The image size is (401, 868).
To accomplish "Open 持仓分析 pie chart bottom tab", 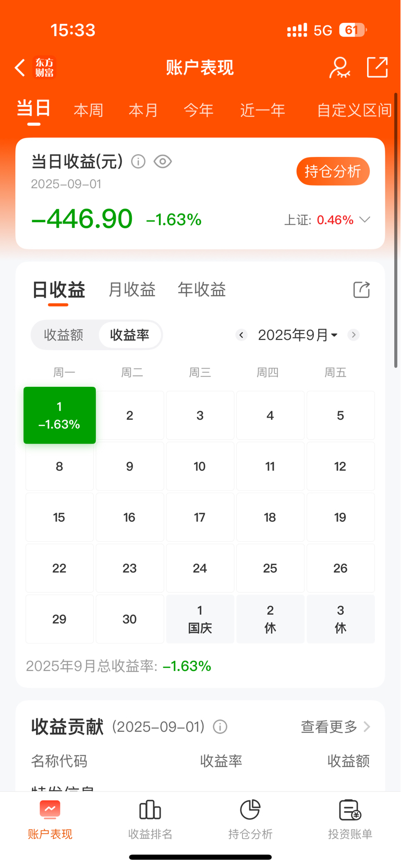I will pos(250,820).
